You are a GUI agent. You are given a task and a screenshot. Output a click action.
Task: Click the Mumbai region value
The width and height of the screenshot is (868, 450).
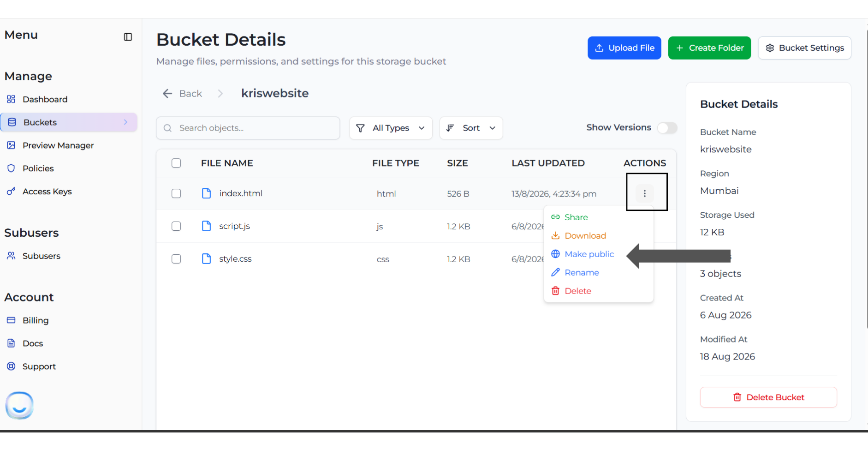[x=719, y=191]
